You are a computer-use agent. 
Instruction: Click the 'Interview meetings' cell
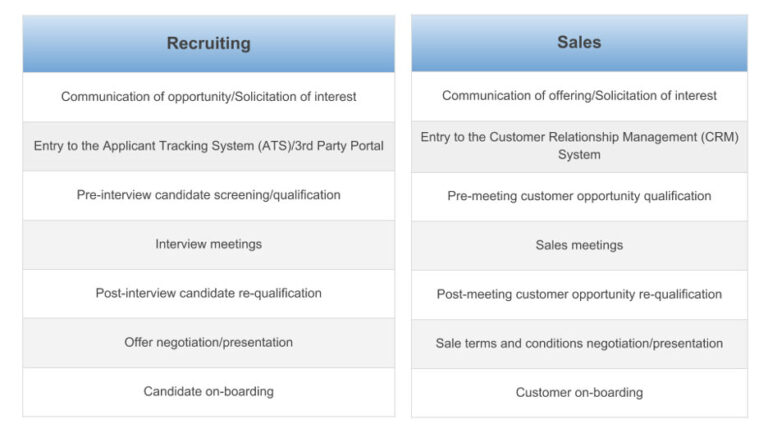tap(208, 244)
